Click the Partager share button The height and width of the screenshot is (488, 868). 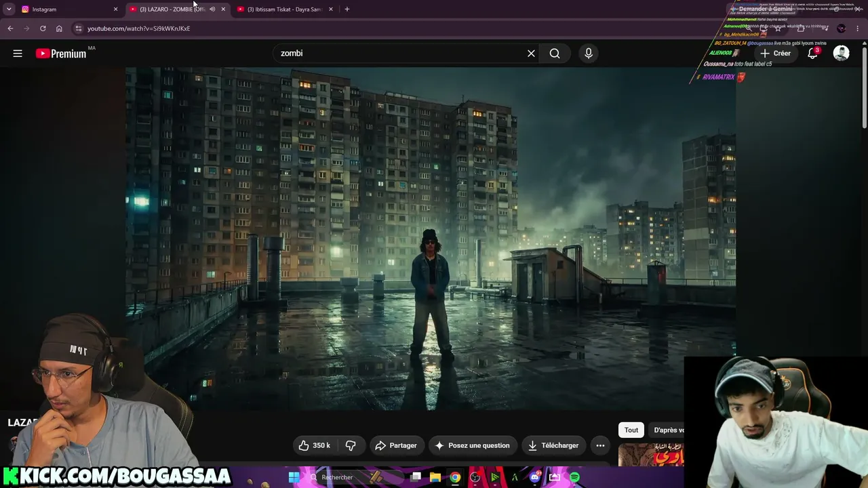coord(396,445)
